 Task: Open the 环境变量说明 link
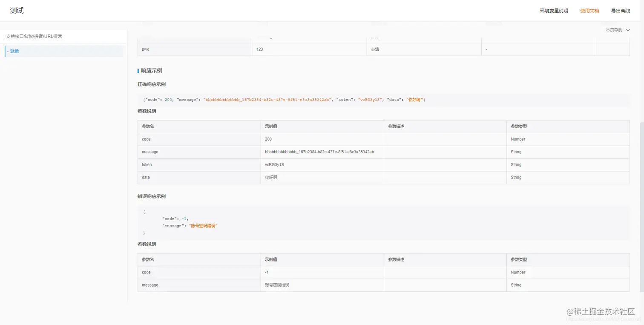click(x=554, y=11)
